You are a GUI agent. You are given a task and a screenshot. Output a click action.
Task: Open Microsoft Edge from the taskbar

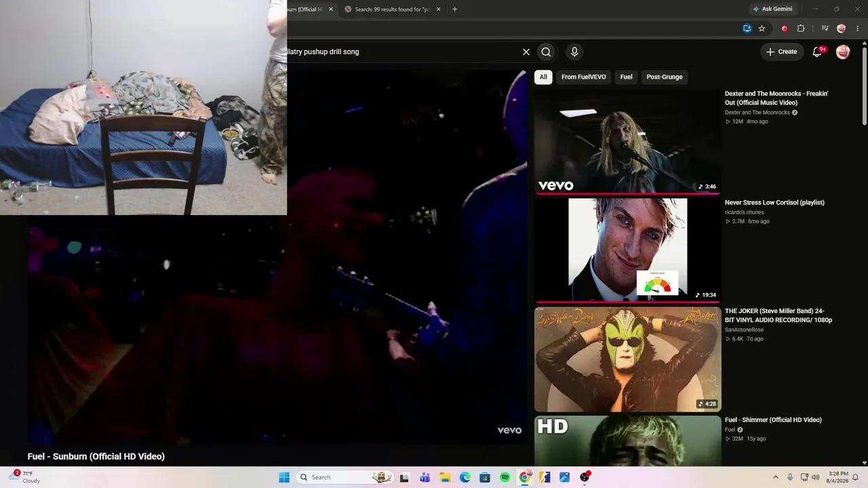pos(465,477)
